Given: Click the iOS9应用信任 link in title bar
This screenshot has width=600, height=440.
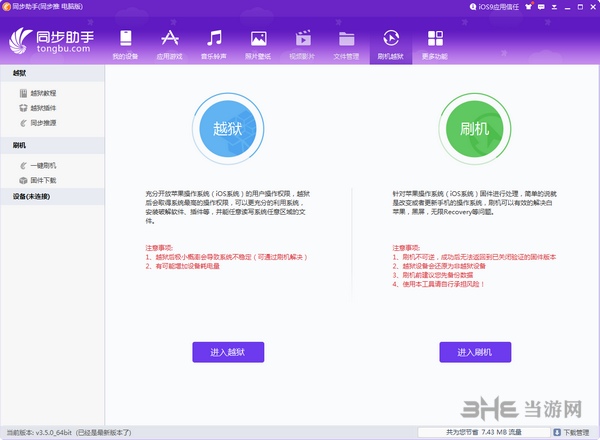Looking at the screenshot, I should 494,7.
